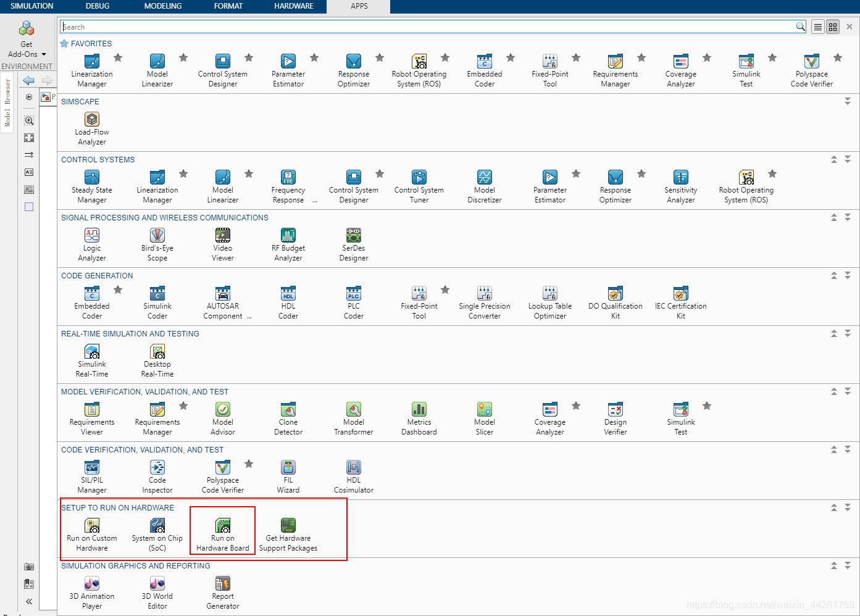
Task: Collapse the Control Systems section
Action: pos(834,159)
